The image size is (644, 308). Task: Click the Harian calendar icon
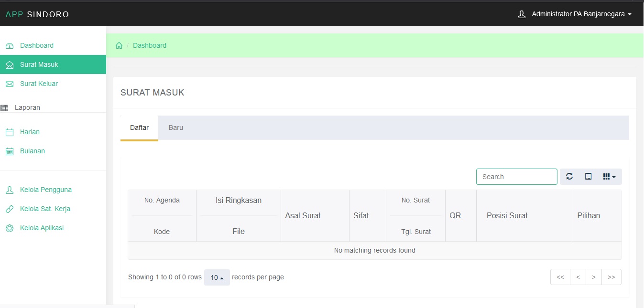coord(10,132)
